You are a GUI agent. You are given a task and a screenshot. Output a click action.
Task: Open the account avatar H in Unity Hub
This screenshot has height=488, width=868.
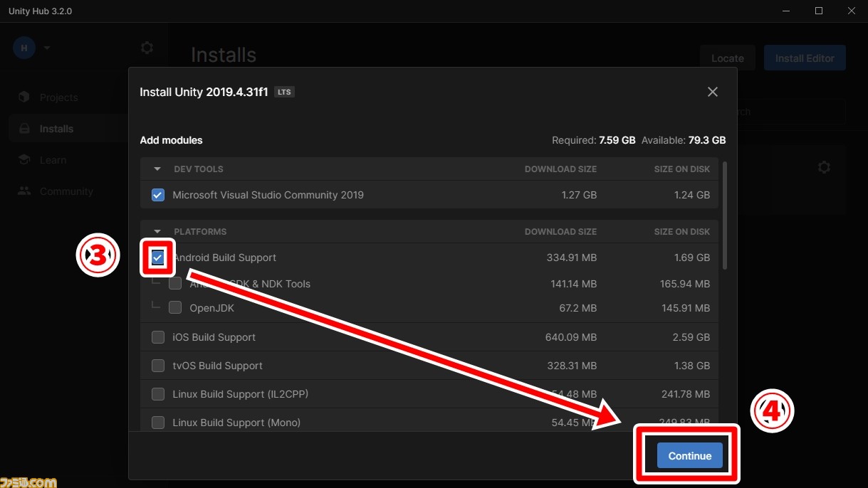coord(24,48)
